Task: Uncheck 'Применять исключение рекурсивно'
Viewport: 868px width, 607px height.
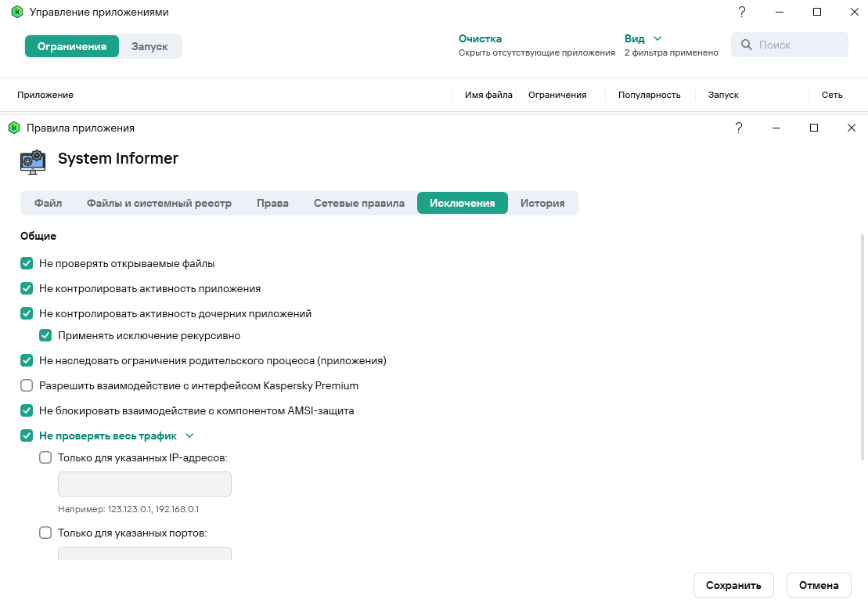Action: tap(45, 336)
